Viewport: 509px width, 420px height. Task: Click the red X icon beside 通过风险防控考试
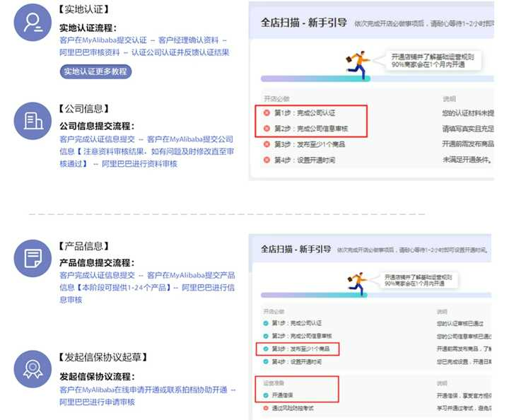pos(267,408)
